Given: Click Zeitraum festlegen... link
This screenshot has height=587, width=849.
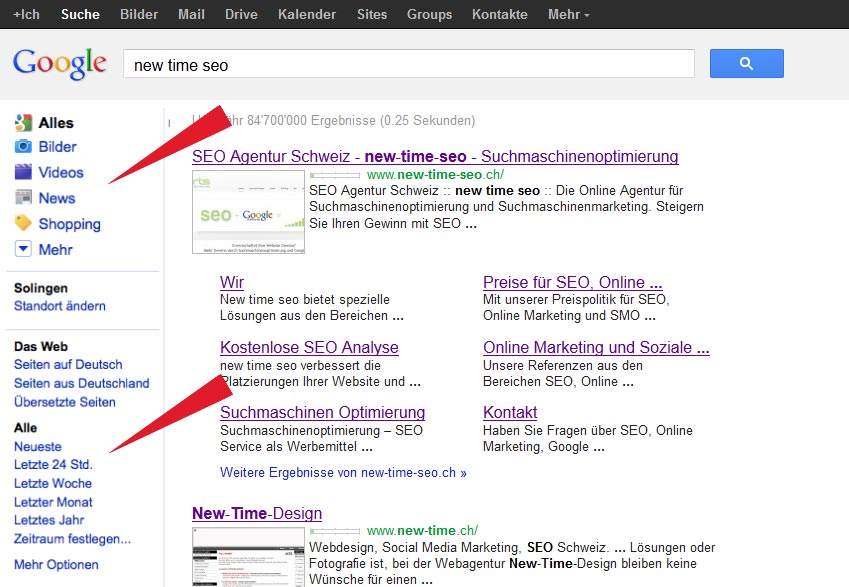Looking at the screenshot, I should (72, 539).
